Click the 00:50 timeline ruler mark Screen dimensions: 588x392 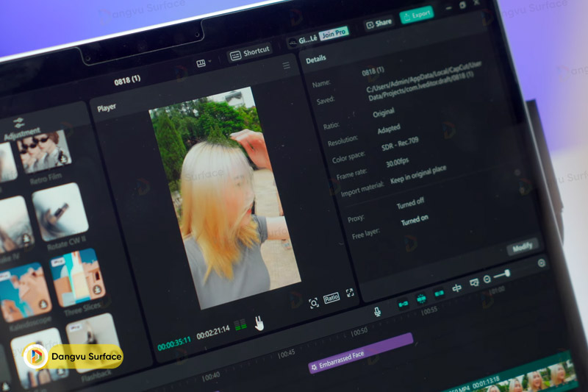(x=359, y=332)
